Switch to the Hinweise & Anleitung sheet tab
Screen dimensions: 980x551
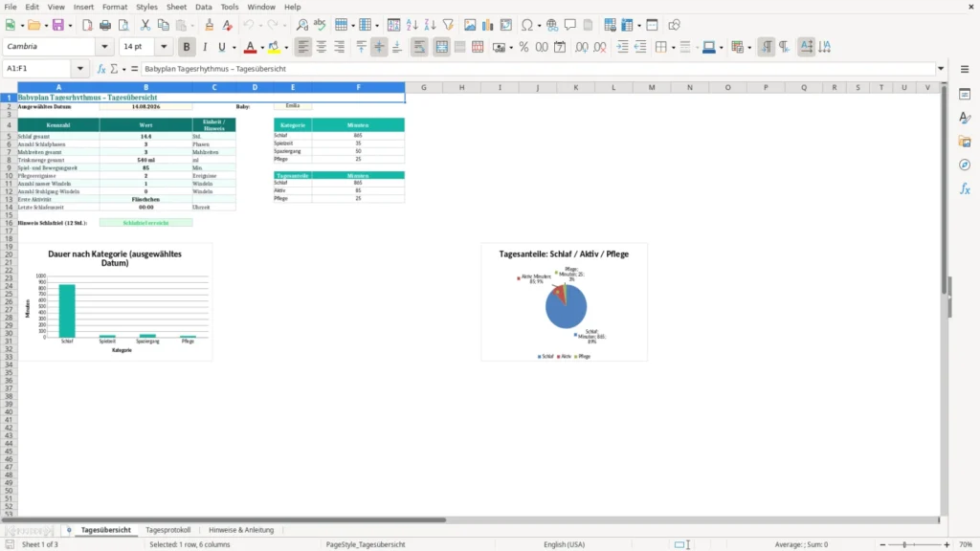241,530
